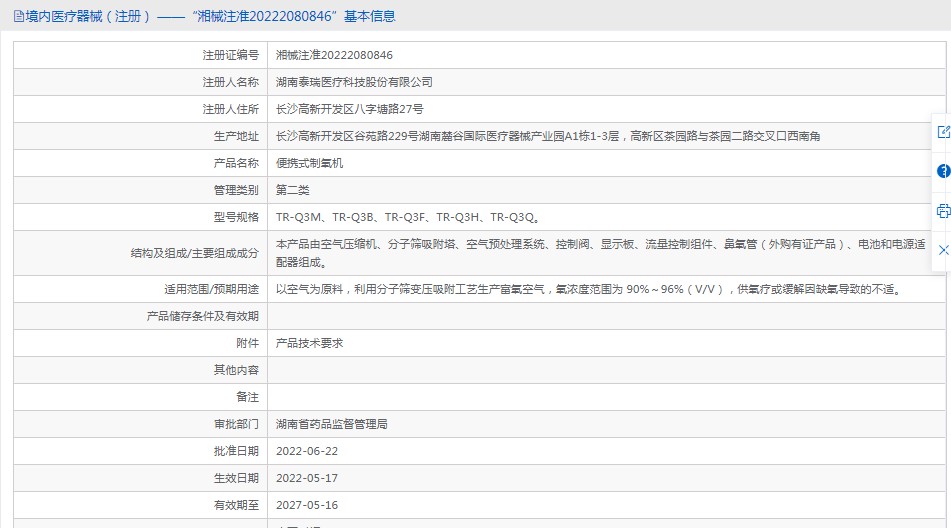Select the 适用范围/预期用途 label
This screenshot has width=951, height=528.
211,289
